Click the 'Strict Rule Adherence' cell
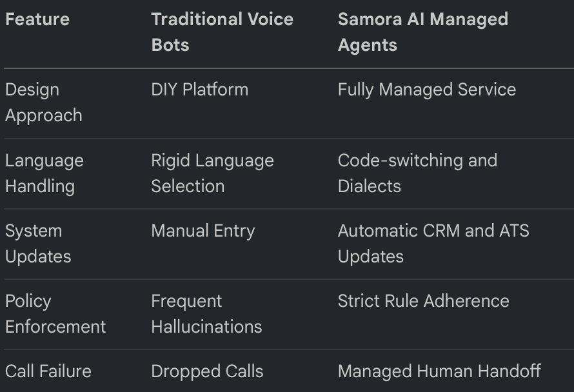Screen dimensions: 574x392 point(423,301)
